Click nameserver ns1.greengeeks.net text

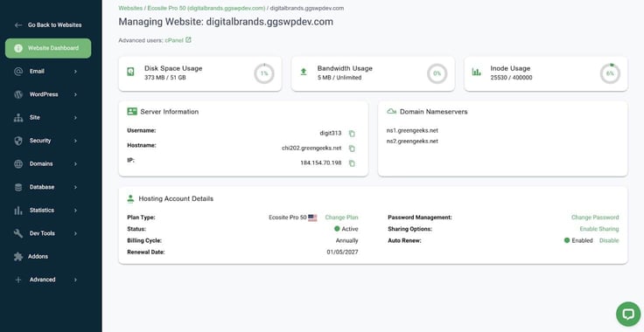[412, 131]
